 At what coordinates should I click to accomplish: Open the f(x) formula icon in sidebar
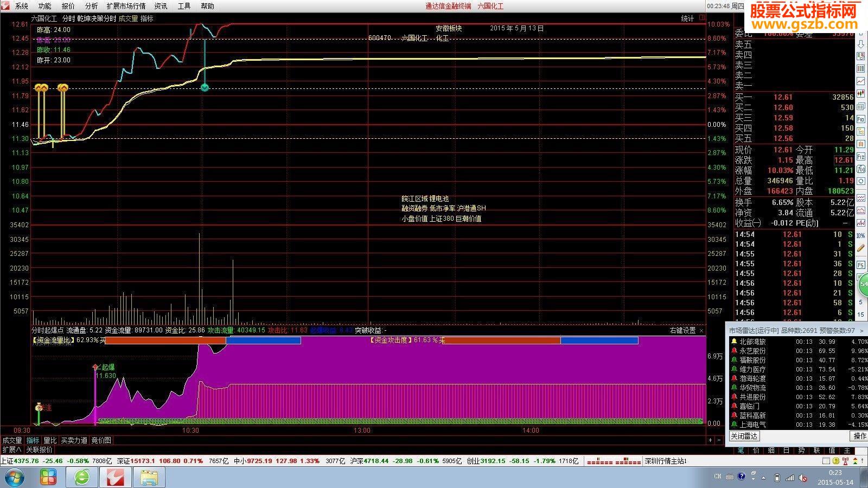[861, 169]
